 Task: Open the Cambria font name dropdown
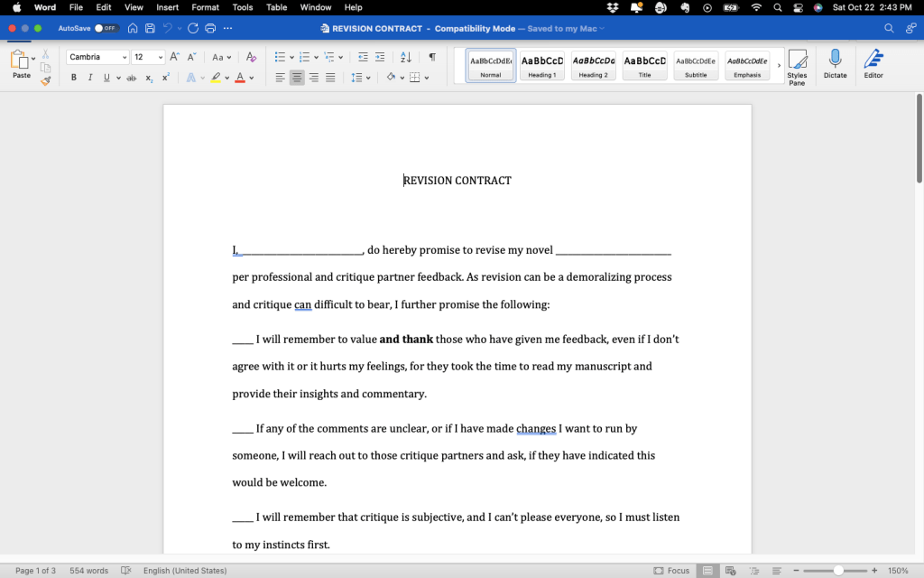coord(99,57)
